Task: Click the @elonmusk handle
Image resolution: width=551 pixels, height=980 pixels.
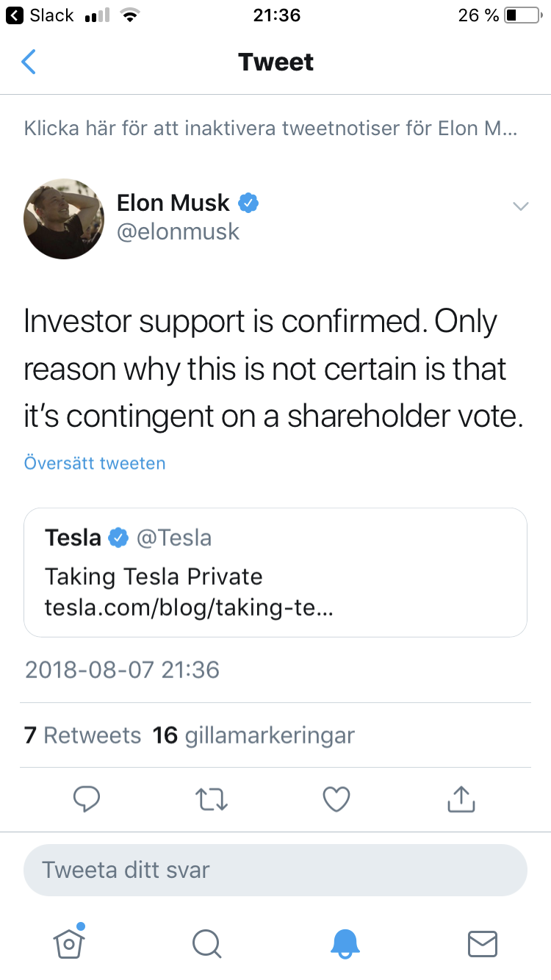Action: pyautogui.click(x=179, y=232)
